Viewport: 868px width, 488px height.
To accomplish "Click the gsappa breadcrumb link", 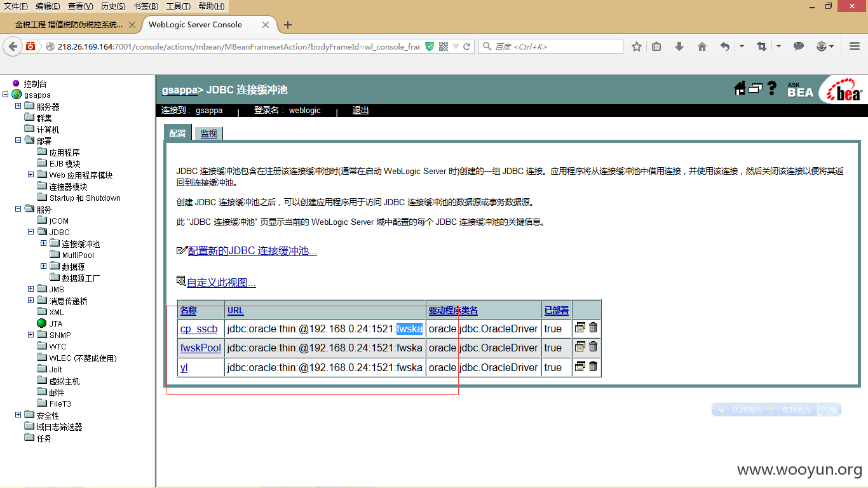I will click(x=180, y=90).
